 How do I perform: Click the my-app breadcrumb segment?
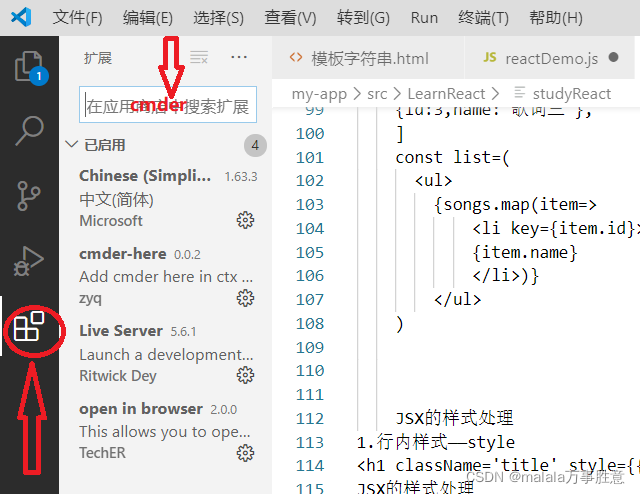(x=319, y=94)
